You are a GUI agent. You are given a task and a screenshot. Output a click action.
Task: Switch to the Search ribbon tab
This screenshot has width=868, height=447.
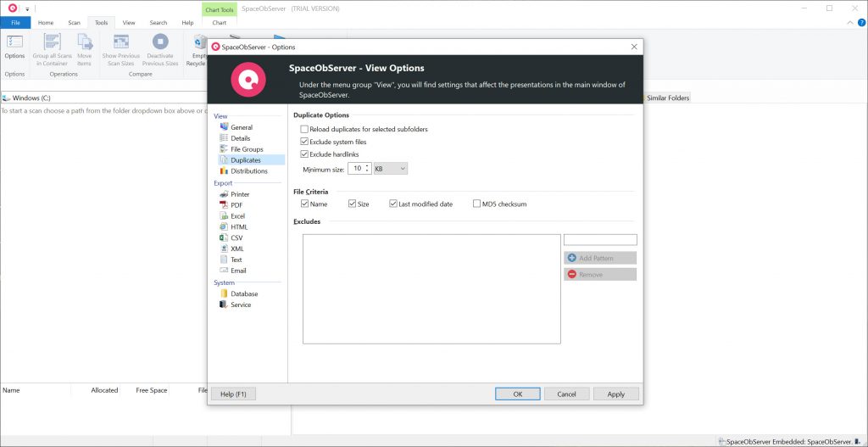click(159, 23)
